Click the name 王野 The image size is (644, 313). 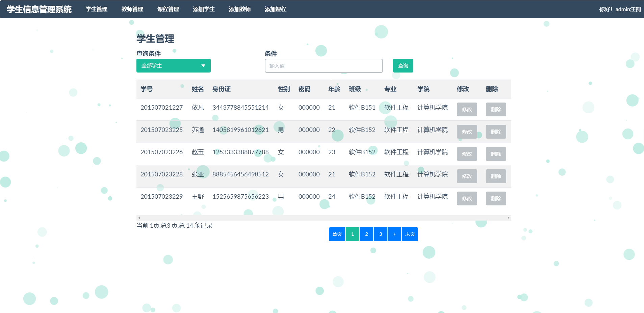click(198, 196)
